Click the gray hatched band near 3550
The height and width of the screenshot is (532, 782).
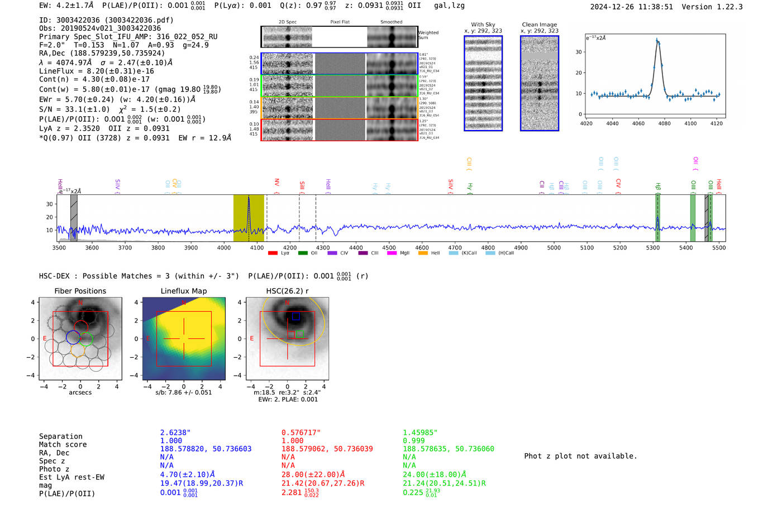coord(74,218)
